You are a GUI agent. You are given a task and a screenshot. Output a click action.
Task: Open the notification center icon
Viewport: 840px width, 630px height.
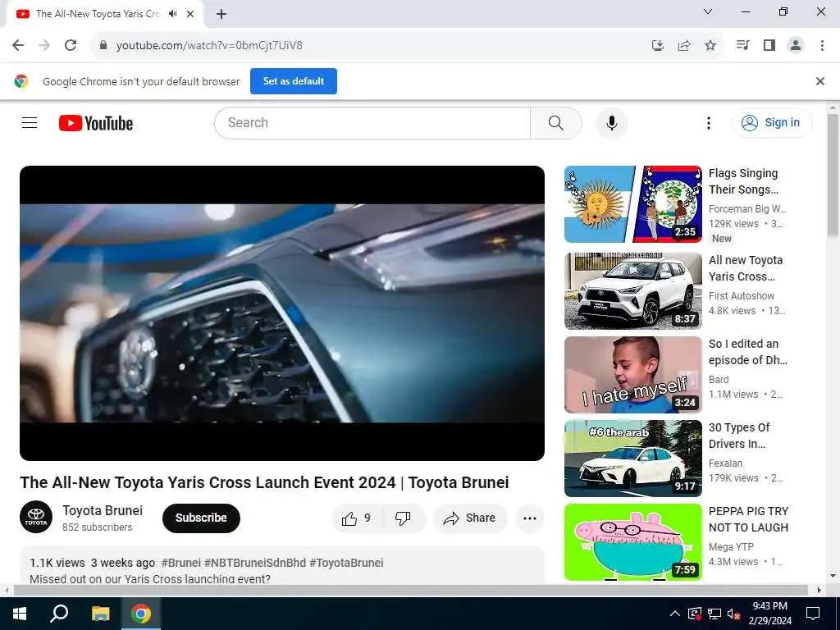point(813,614)
